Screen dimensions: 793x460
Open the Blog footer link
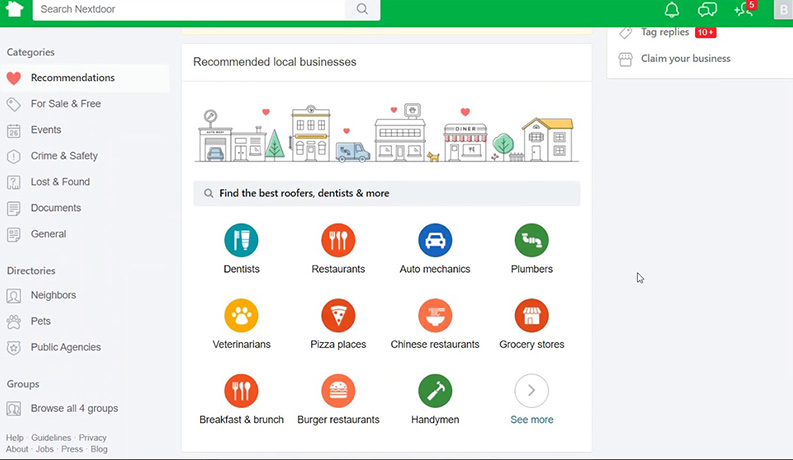(99, 449)
